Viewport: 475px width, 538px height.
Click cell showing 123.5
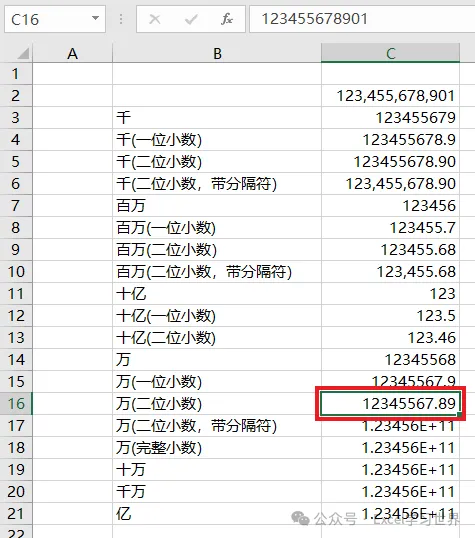[x=390, y=315]
